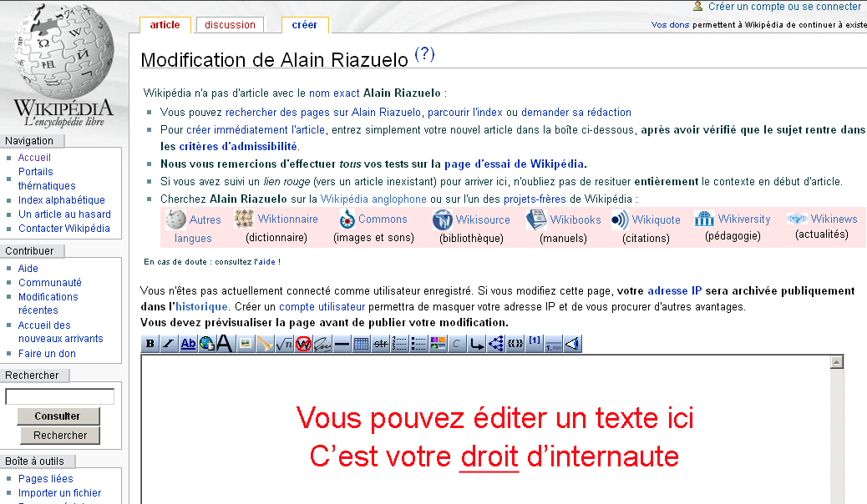Follow the 'demander sa rédaction' link
This screenshot has height=504, width=867.
coord(576,112)
